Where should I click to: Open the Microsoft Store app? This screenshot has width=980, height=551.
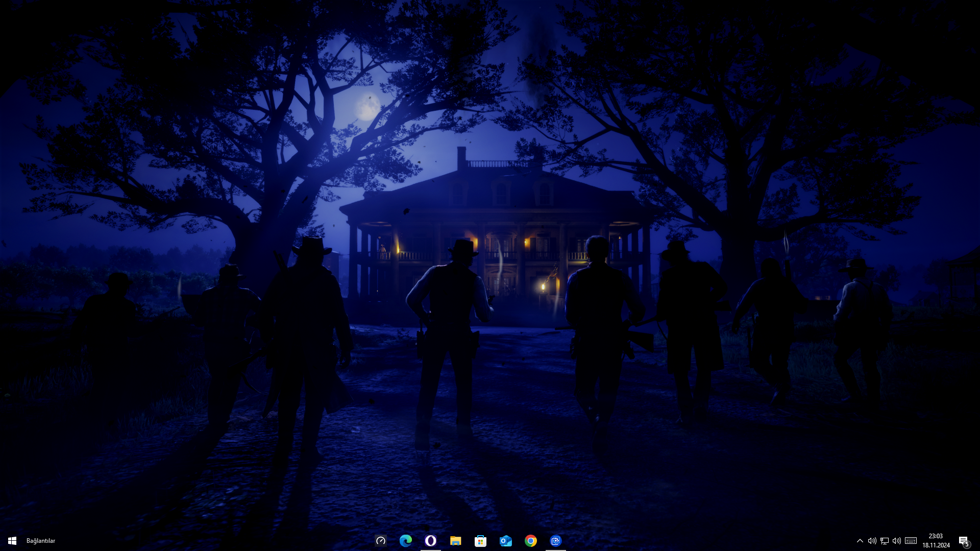click(x=481, y=541)
